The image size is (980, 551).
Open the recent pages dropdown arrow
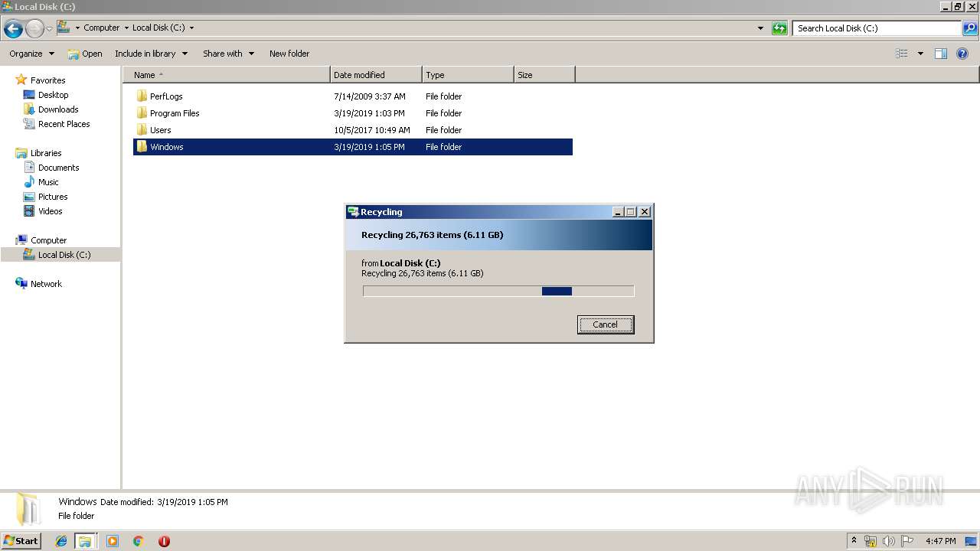coord(49,29)
